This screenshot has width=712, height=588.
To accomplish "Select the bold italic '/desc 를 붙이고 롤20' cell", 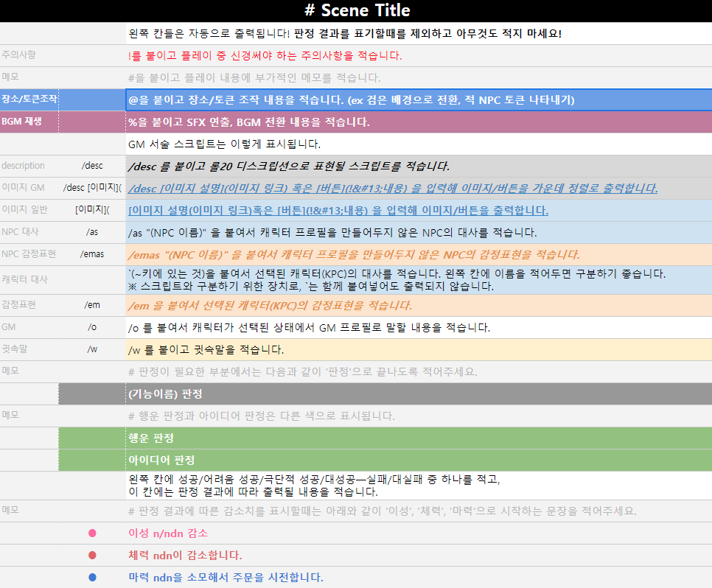I will click(x=419, y=167).
